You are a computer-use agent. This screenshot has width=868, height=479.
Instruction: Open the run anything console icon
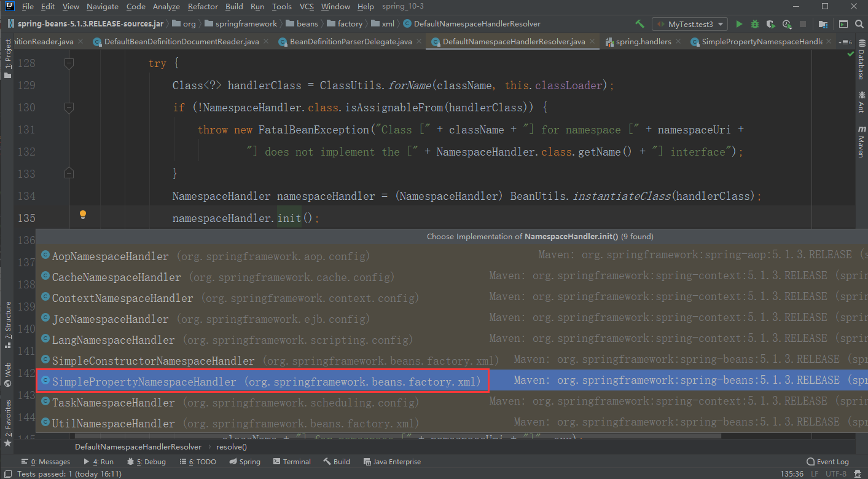tap(843, 24)
